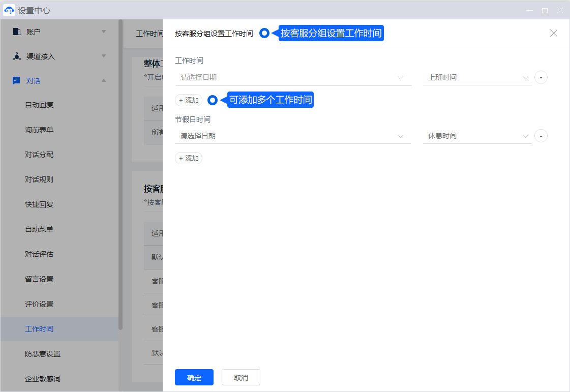Click the 确定 button

[194, 378]
